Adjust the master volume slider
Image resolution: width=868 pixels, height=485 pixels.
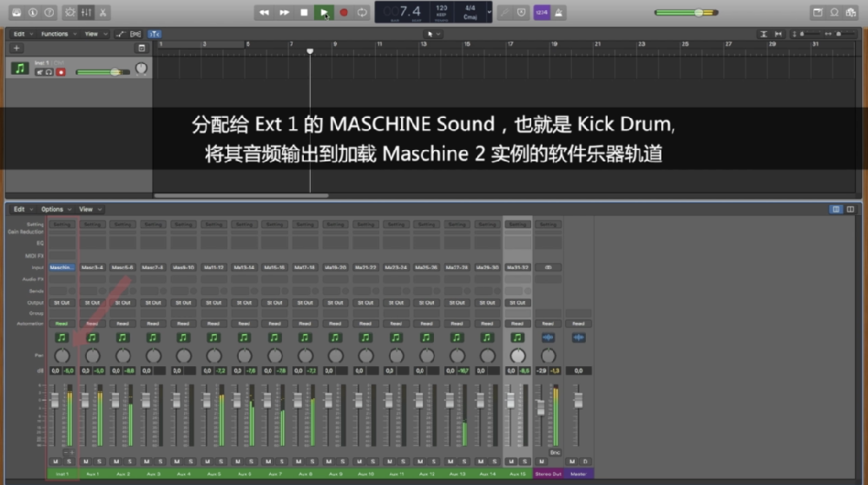click(686, 12)
